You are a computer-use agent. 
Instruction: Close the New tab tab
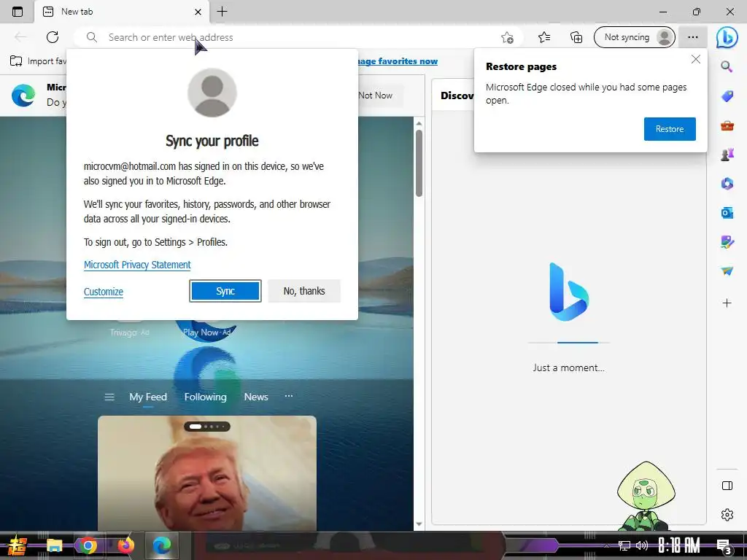tap(198, 12)
